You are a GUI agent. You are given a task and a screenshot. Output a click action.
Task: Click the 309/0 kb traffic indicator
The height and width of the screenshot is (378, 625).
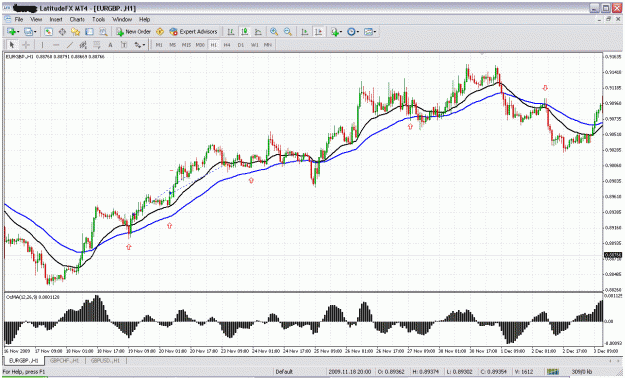(x=582, y=372)
